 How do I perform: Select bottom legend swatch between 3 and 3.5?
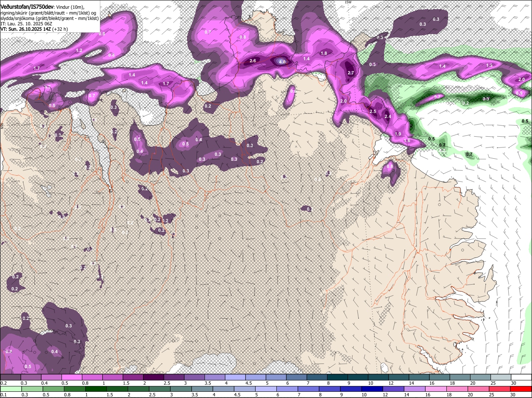click(x=181, y=389)
